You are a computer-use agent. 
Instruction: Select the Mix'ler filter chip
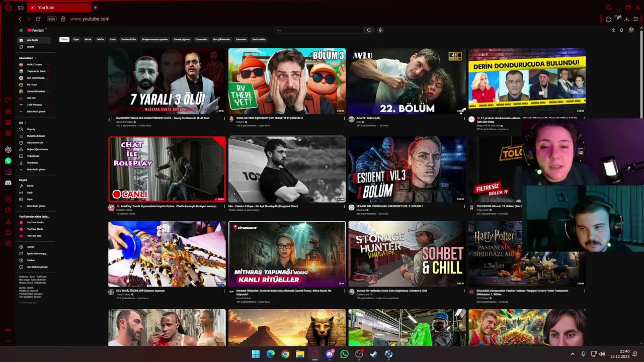[101, 39]
